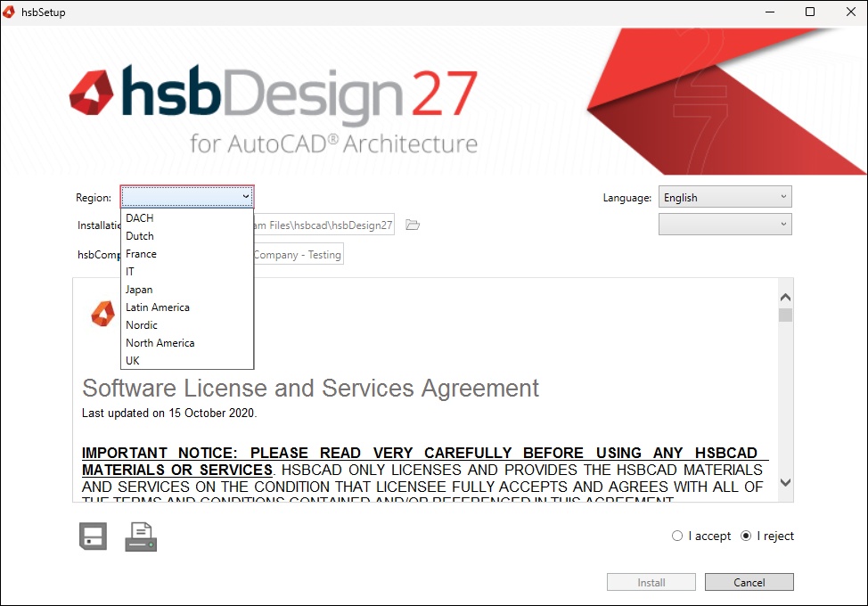Click the hsbcad logo inside license pane
The width and height of the screenshot is (868, 606).
pyautogui.click(x=103, y=314)
